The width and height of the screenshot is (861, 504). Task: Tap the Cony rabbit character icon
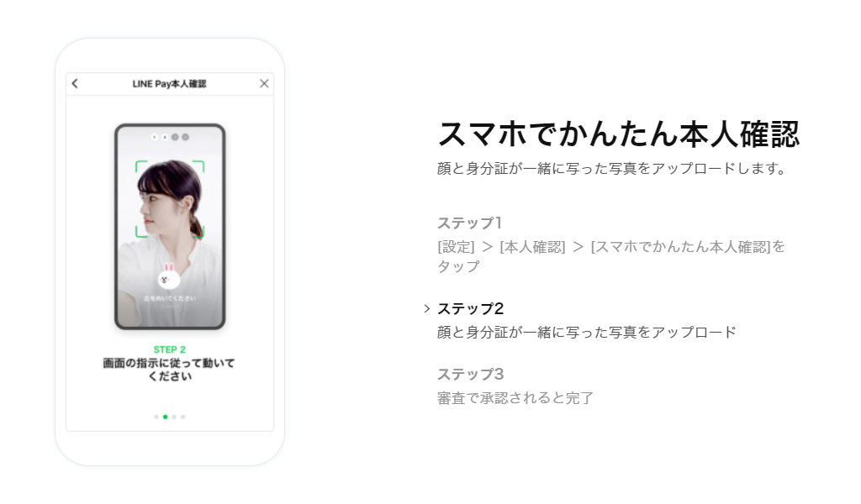168,276
